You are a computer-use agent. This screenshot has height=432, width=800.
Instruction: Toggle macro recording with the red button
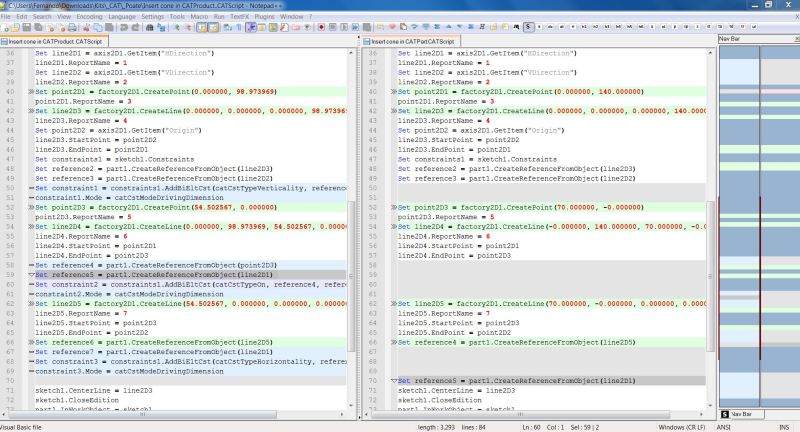[321, 27]
